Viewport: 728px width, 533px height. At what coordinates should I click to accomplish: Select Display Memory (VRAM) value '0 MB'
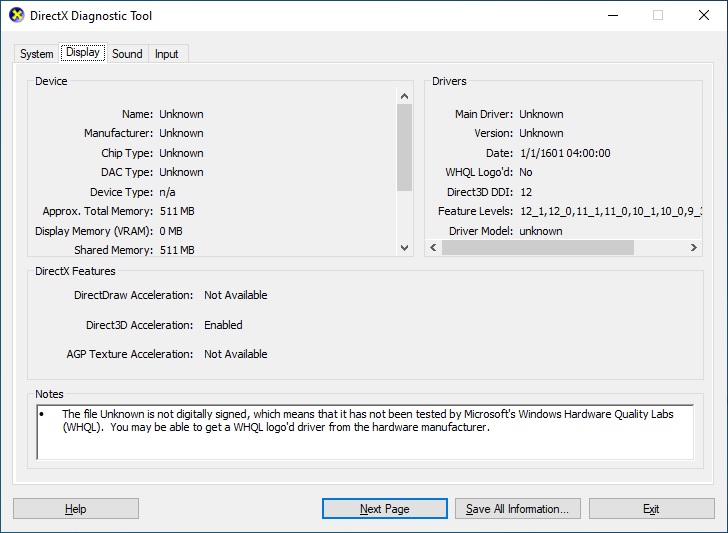click(171, 231)
